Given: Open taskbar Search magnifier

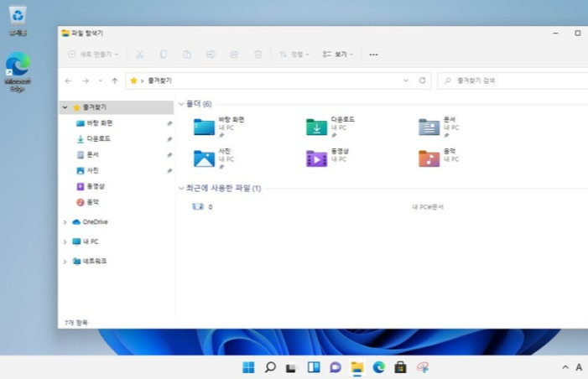Looking at the screenshot, I should pyautogui.click(x=270, y=367).
